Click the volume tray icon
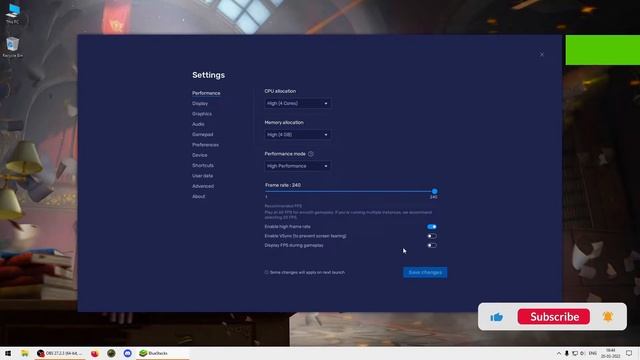The width and height of the screenshot is (640, 360). 582,353
